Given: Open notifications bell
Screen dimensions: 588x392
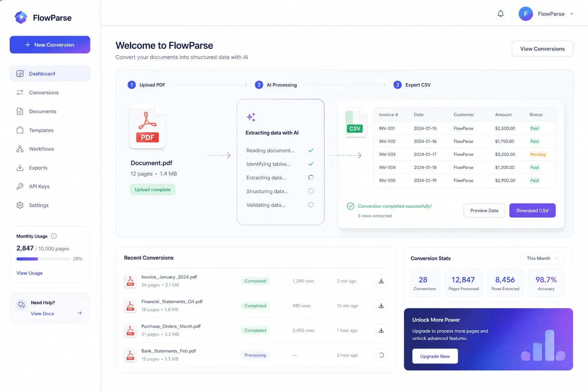Looking at the screenshot, I should (500, 14).
